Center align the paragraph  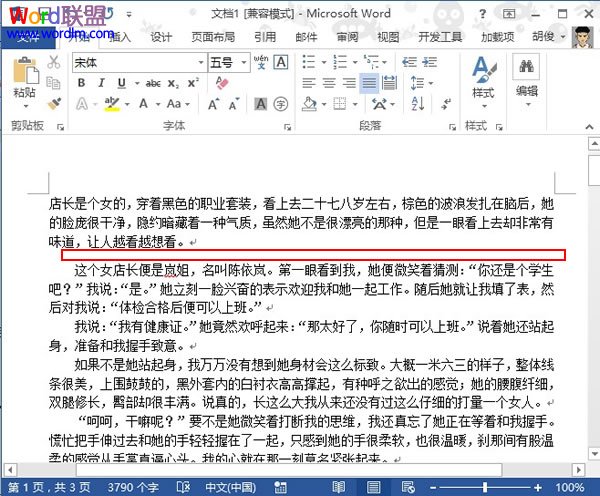pos(329,83)
